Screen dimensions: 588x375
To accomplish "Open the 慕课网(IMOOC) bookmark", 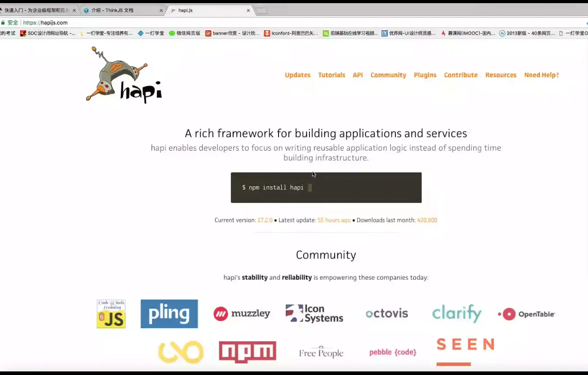I will [468, 33].
